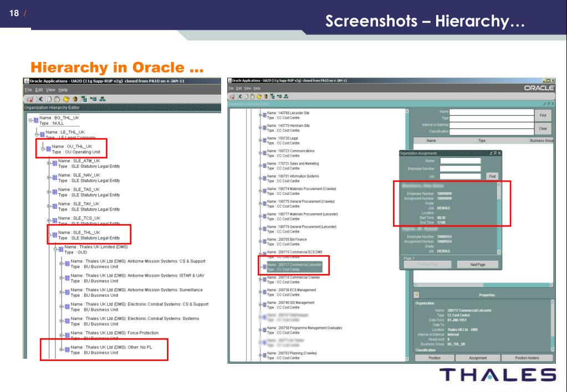Click yellow icon beside Properties header
The width and height of the screenshot is (567, 392).
pyautogui.click(x=417, y=295)
